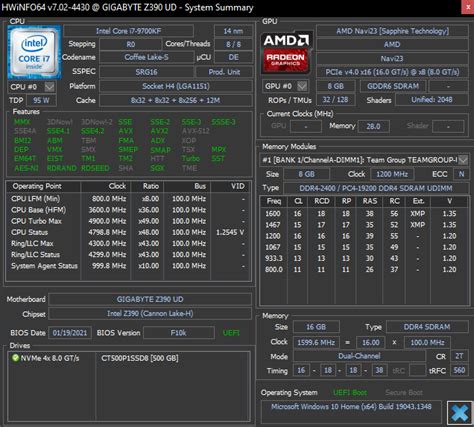Image resolution: width=474 pixels, height=427 pixels.
Task: Select the 933.3 timing row
Action: 364,258
